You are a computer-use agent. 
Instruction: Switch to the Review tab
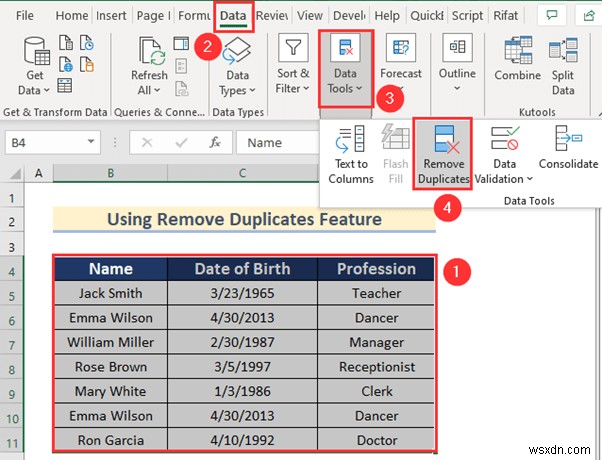(272, 16)
